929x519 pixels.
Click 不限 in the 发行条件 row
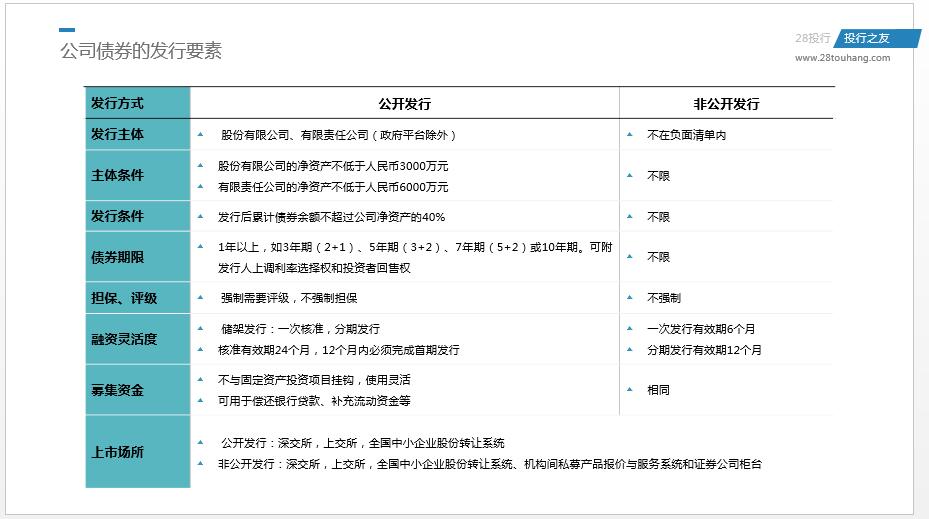(658, 217)
